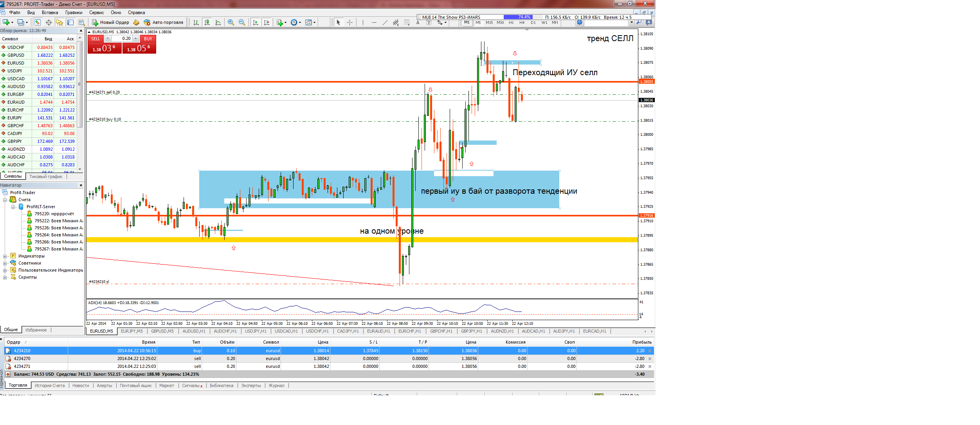Select the H1 timeframe button

click(511, 23)
